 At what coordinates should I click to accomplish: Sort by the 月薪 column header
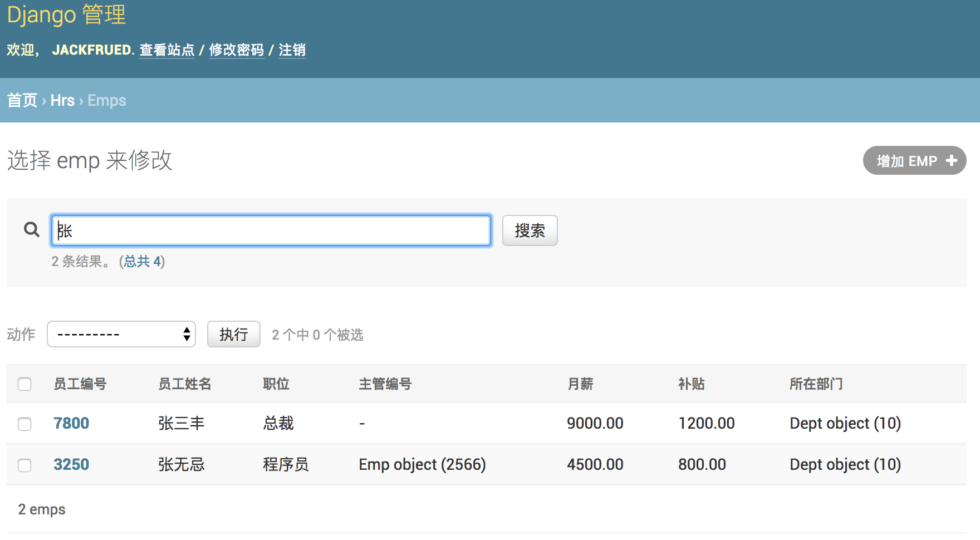point(580,384)
